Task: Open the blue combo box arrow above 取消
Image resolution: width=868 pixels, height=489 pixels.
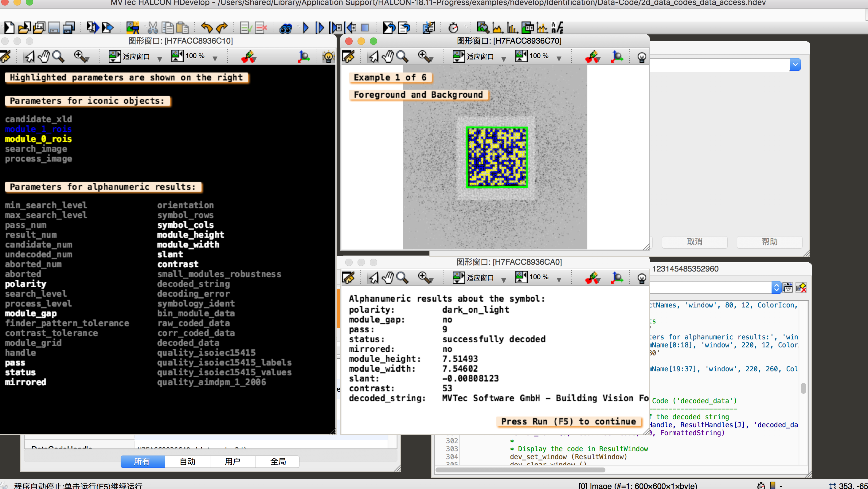Action: 795,65
